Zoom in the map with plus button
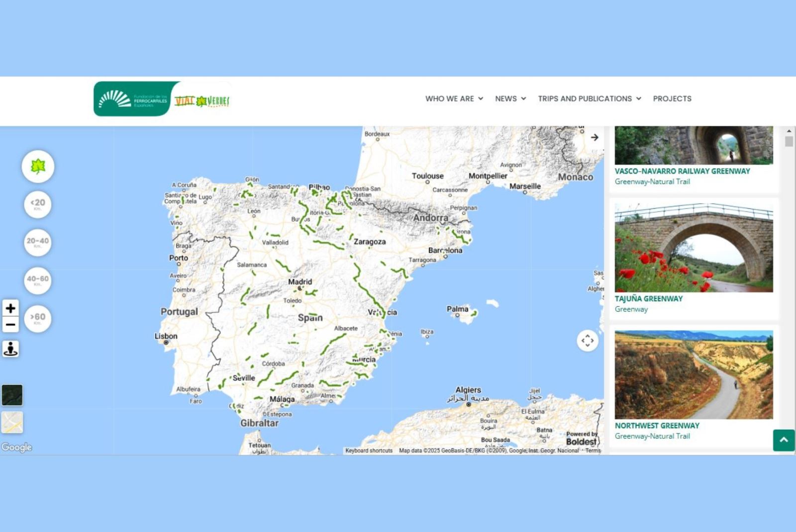The image size is (796, 532). coord(10,308)
